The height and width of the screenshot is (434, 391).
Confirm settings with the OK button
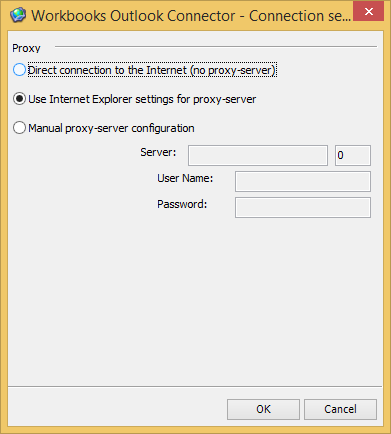[264, 409]
